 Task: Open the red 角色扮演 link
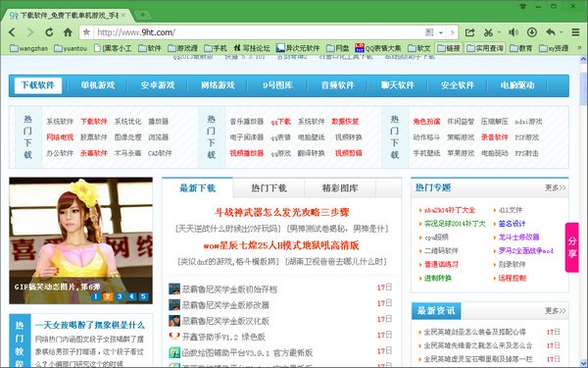click(x=426, y=122)
